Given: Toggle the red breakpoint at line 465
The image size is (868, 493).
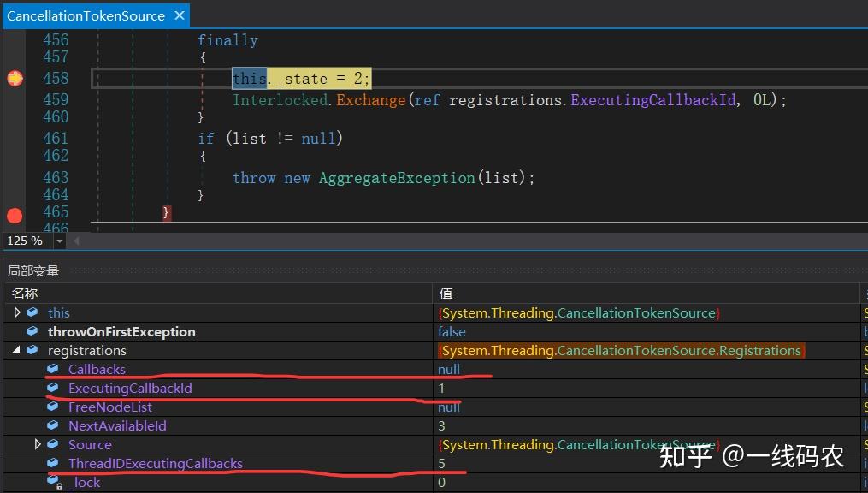Looking at the screenshot, I should 14,216.
